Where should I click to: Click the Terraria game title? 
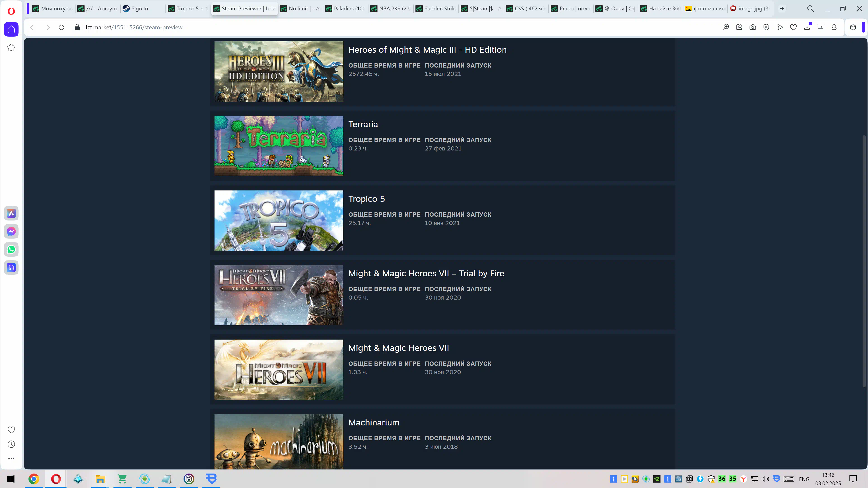click(363, 124)
